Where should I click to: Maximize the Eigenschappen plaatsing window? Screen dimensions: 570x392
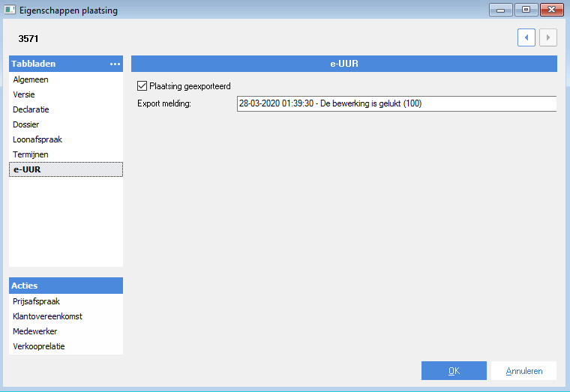click(x=526, y=10)
